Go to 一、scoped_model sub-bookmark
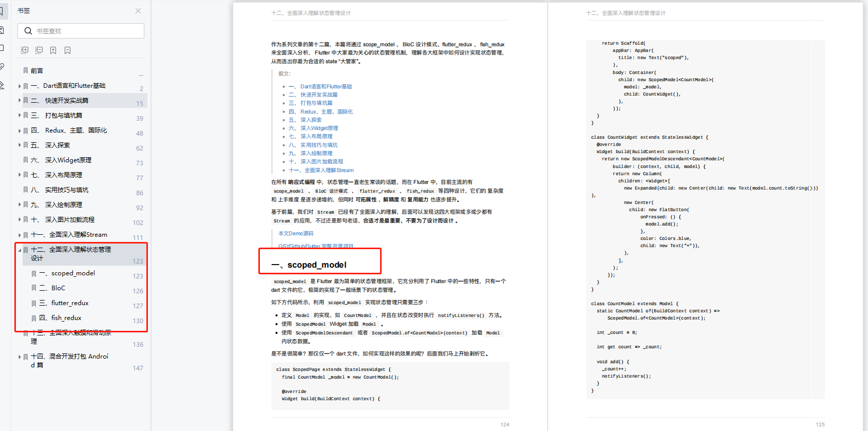Image resolution: width=868 pixels, height=431 pixels. (67, 273)
